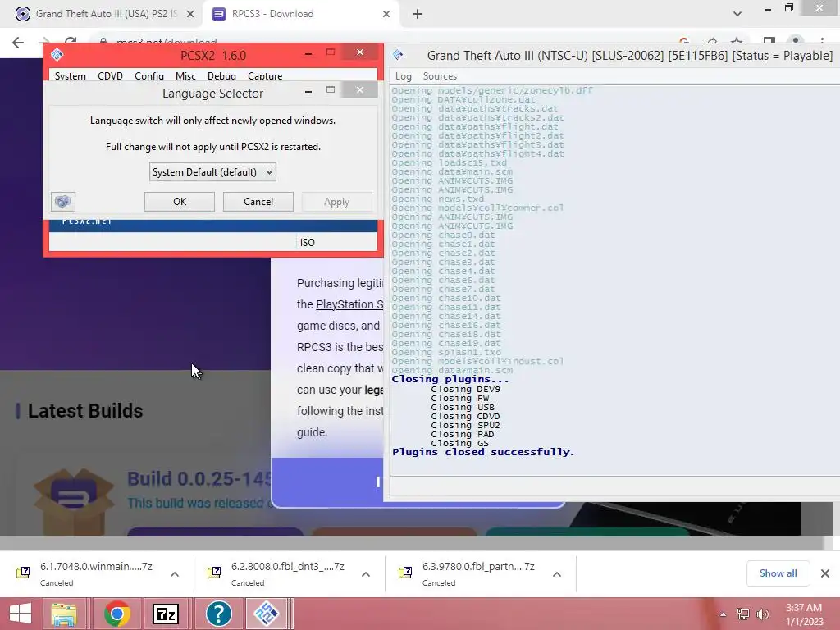The image size is (840, 630).
Task: Open the Sources menu in console window
Action: coord(440,76)
